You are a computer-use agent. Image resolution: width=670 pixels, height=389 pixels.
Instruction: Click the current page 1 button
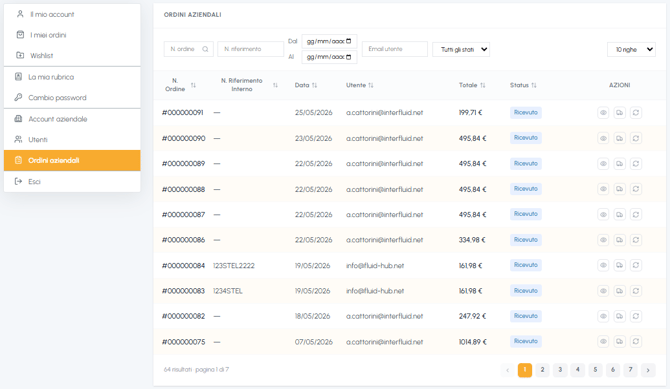coord(525,370)
